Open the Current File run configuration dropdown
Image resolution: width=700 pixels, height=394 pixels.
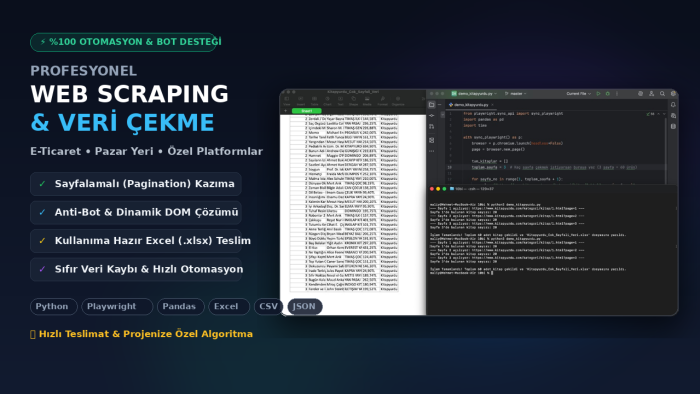[x=579, y=94]
